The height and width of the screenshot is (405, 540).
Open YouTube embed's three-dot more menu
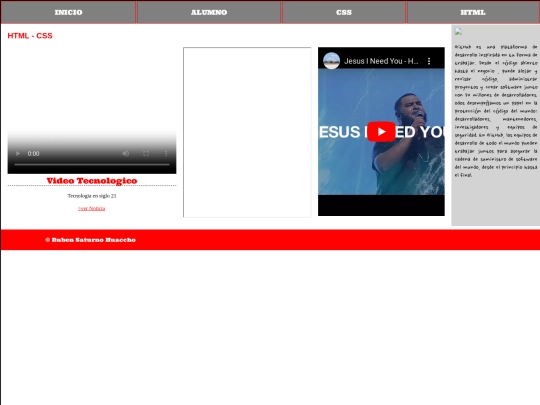[429, 61]
